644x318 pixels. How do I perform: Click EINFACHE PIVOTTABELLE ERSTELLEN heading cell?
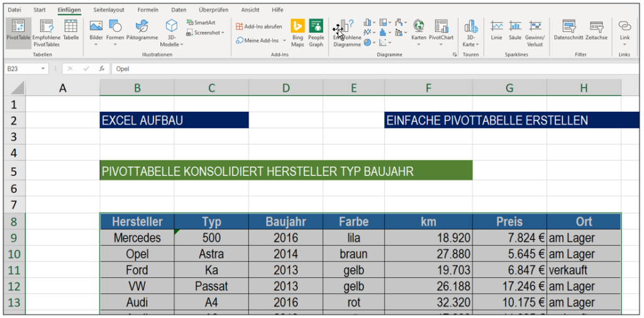[512, 120]
